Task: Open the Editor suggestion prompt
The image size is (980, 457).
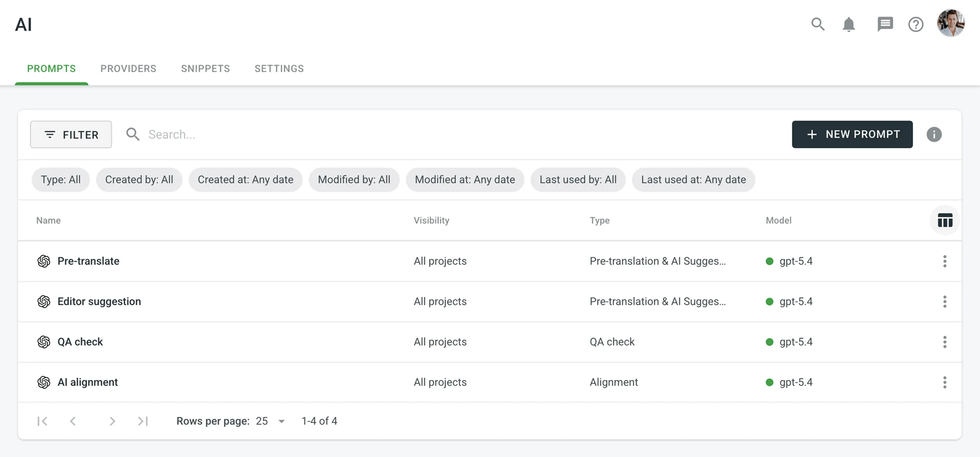Action: point(99,302)
